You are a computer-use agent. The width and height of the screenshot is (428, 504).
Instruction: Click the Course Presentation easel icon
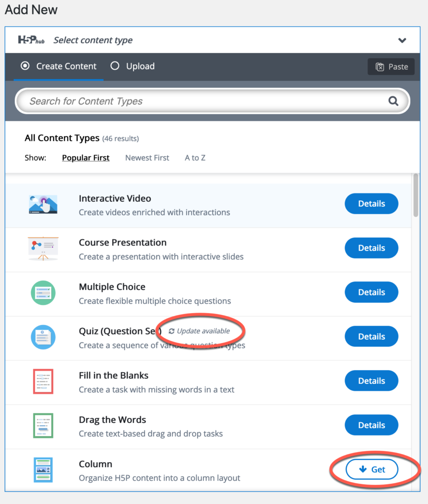tap(43, 248)
